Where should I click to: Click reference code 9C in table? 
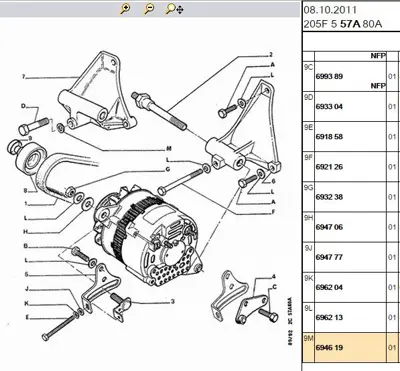tap(308, 67)
